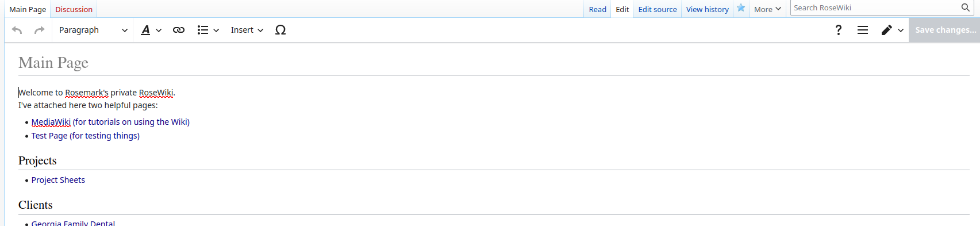The width and height of the screenshot is (980, 226).
Task: Expand the Insert menu
Action: 247,30
